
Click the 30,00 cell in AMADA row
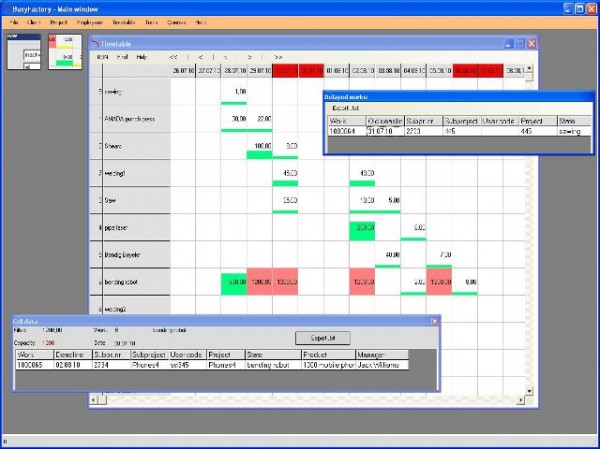click(234, 119)
